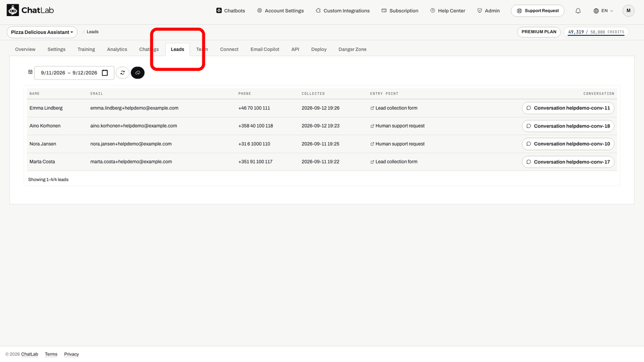Select the name Nora Jansen
The height and width of the screenshot is (362, 644).
pyautogui.click(x=42, y=144)
